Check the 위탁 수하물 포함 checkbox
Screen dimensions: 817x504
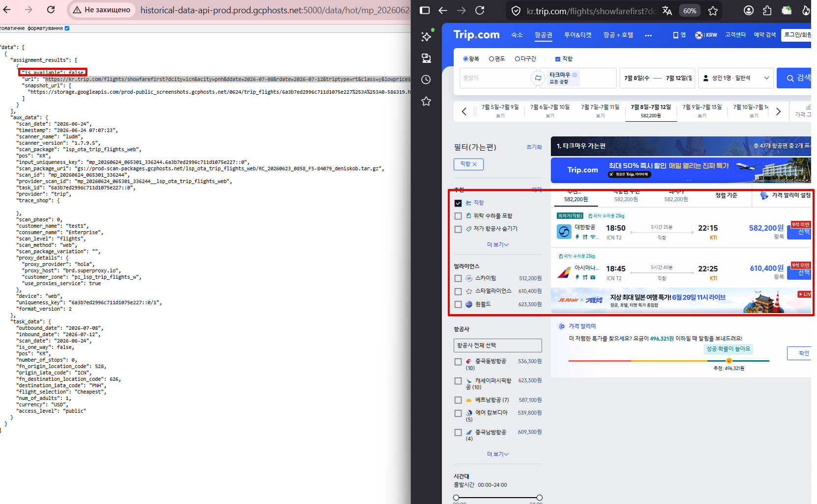(458, 216)
